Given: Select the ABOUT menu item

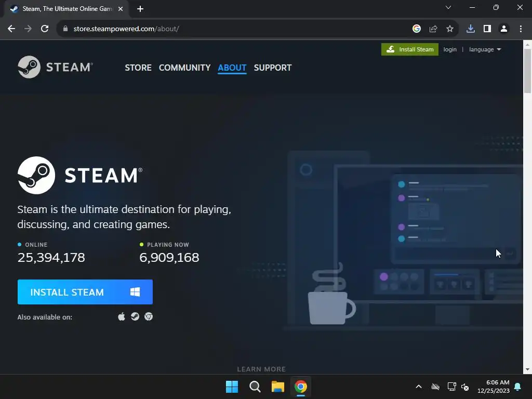Looking at the screenshot, I should tap(232, 68).
